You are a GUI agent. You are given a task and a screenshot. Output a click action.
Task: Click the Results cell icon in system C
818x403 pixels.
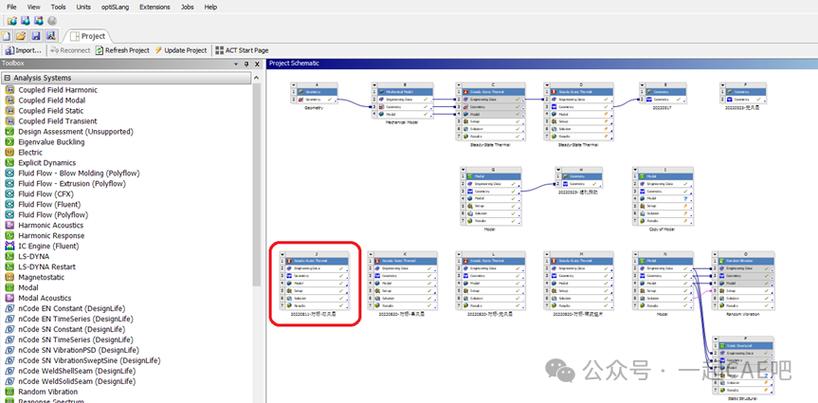465,136
